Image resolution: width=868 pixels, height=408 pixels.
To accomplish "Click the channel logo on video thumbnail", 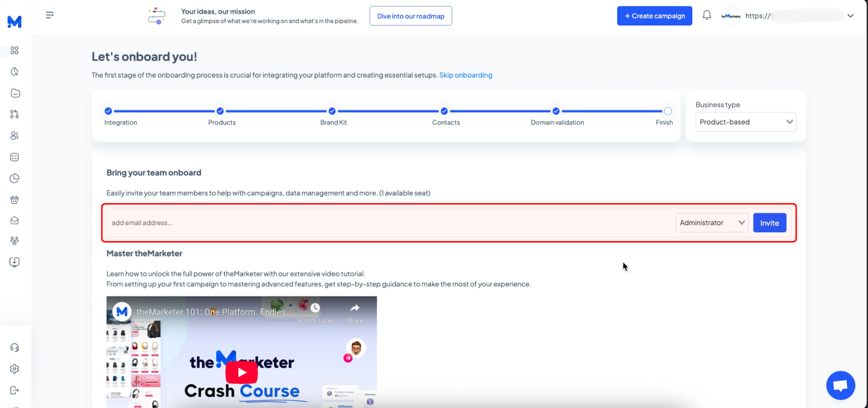I will (122, 312).
